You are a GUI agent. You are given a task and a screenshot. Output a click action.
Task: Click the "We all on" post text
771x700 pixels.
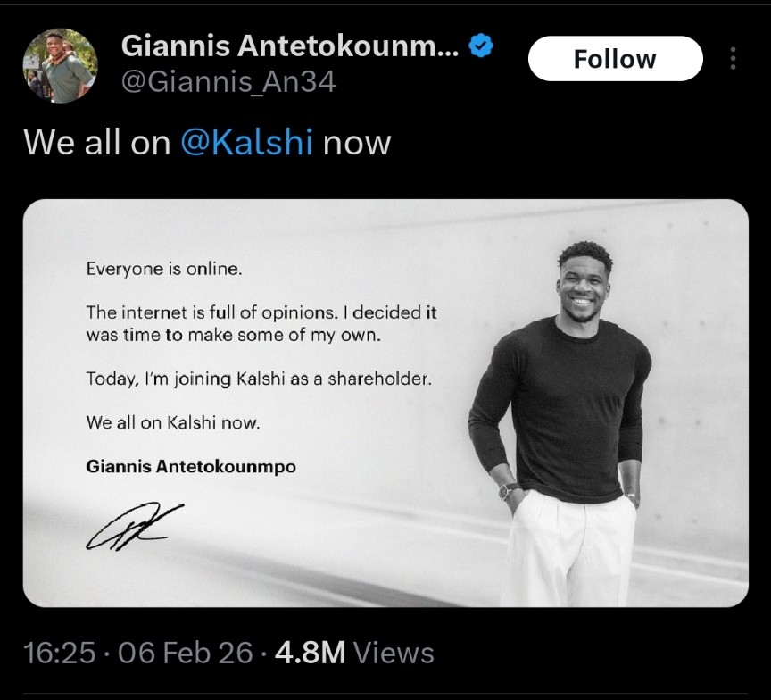click(x=96, y=143)
